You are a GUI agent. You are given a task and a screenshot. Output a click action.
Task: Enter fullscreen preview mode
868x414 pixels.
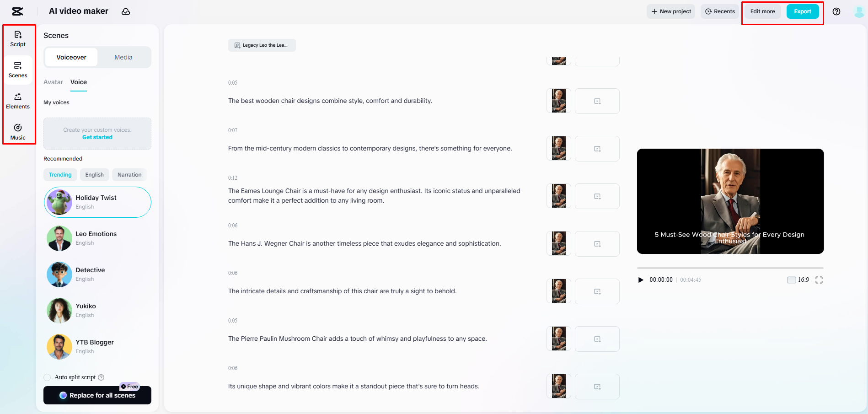pyautogui.click(x=819, y=280)
